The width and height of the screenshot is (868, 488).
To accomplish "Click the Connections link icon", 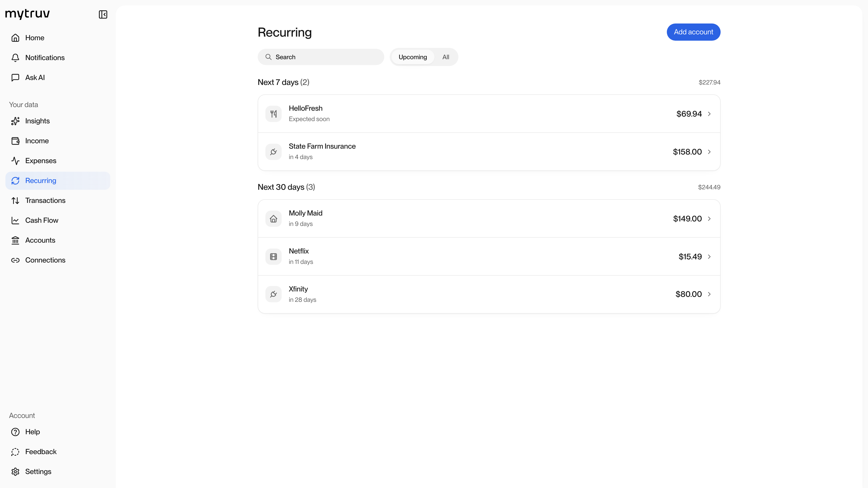I will click(x=15, y=260).
